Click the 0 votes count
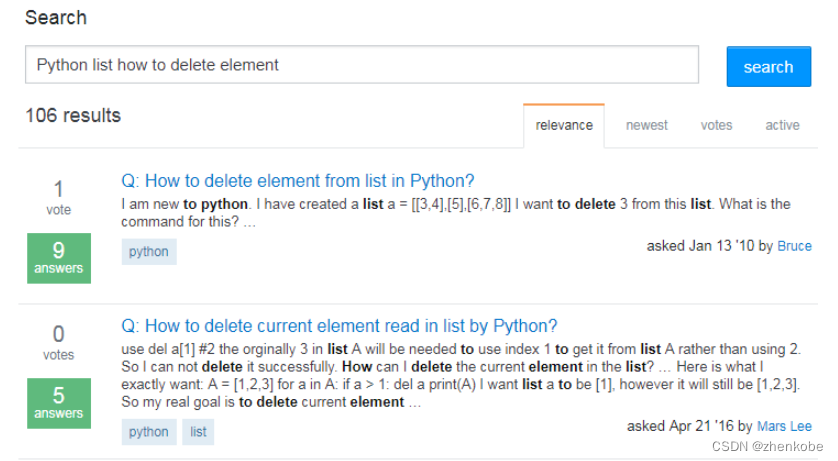Screen dimensions: 838x461 coord(58,341)
